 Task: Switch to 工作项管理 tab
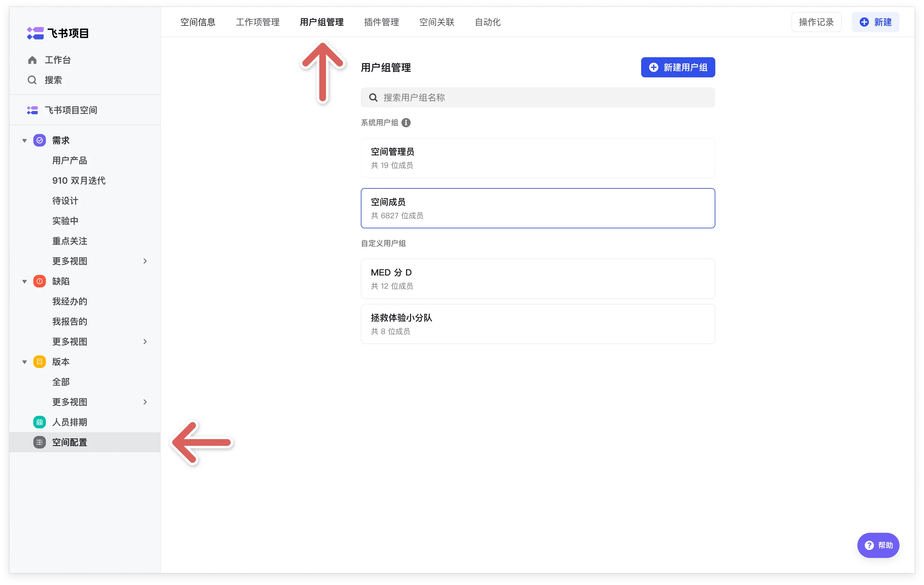[257, 22]
